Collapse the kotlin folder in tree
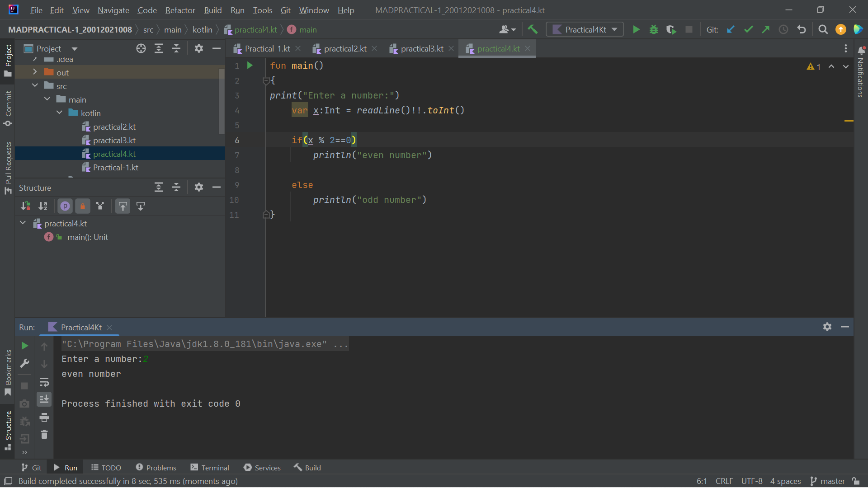This screenshot has height=488, width=868. (59, 113)
